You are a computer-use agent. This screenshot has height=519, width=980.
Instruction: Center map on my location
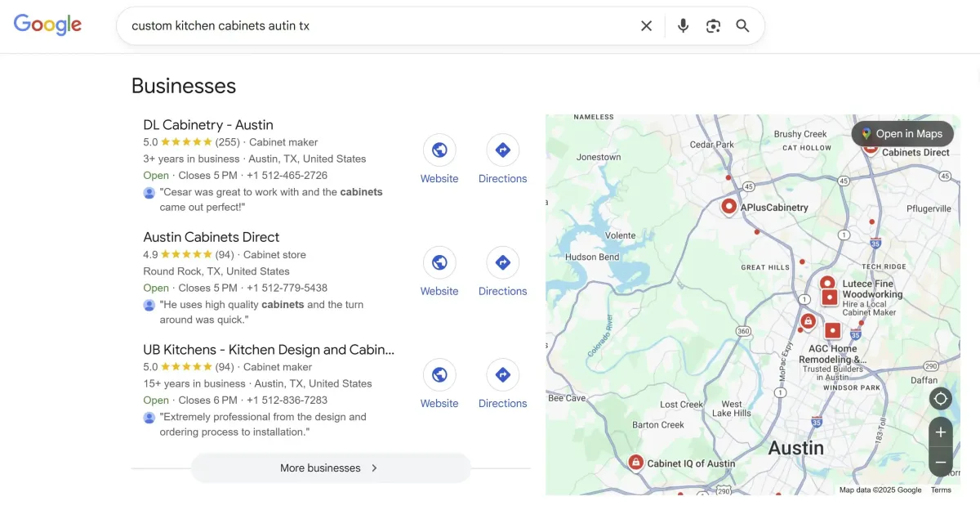(x=941, y=399)
